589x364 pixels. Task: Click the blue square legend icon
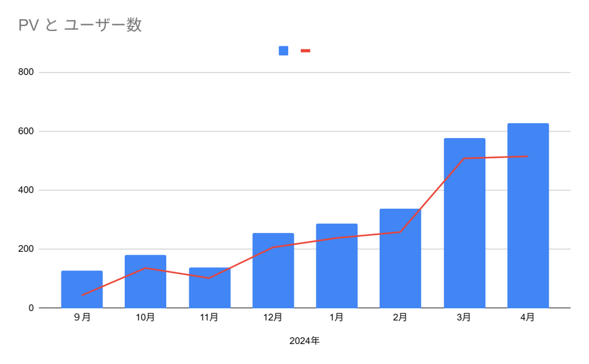(283, 51)
